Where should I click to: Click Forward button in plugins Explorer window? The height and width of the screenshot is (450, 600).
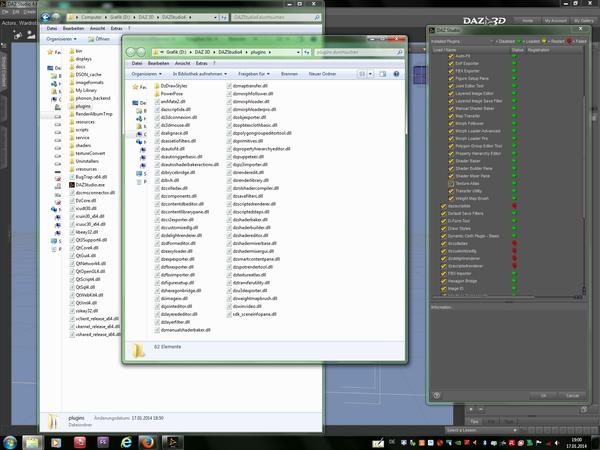coord(141,52)
